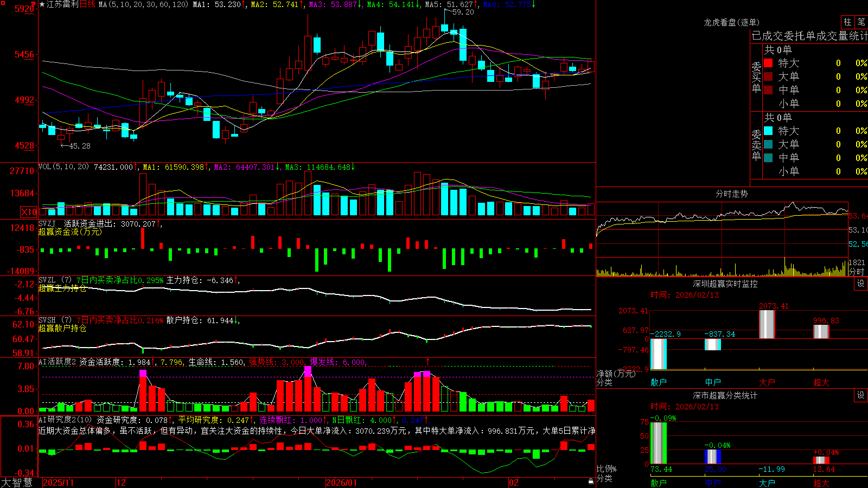Click the 超赢散户持仓 label
The height and width of the screenshot is (488, 868).
click(62, 328)
